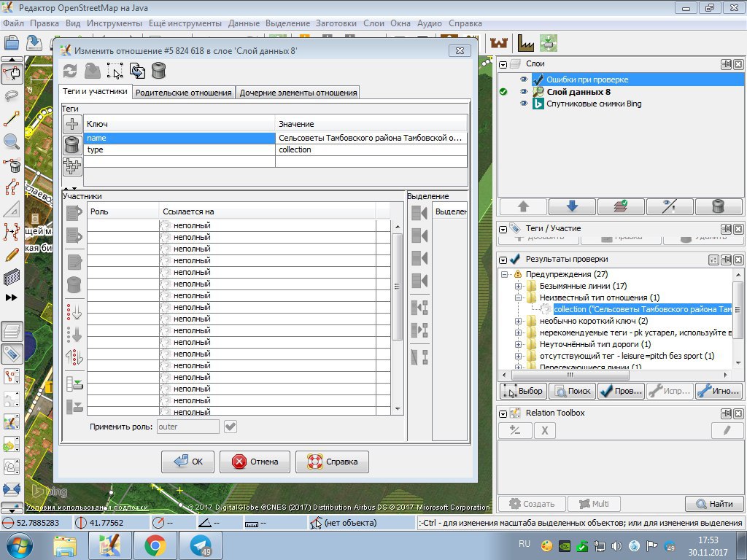Open the Файл menu
This screenshot has height=560, width=747.
click(13, 23)
